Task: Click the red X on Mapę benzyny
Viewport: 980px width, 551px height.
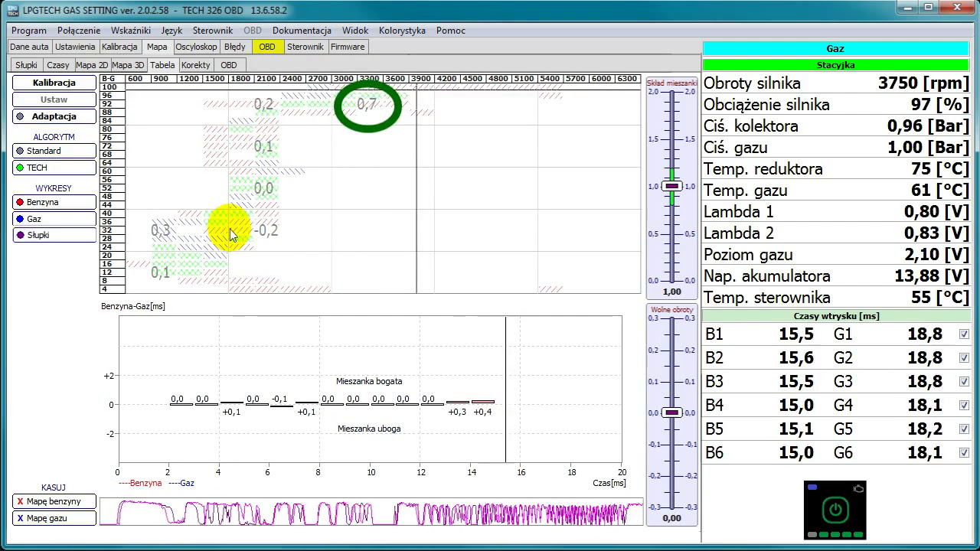Action: click(x=20, y=502)
